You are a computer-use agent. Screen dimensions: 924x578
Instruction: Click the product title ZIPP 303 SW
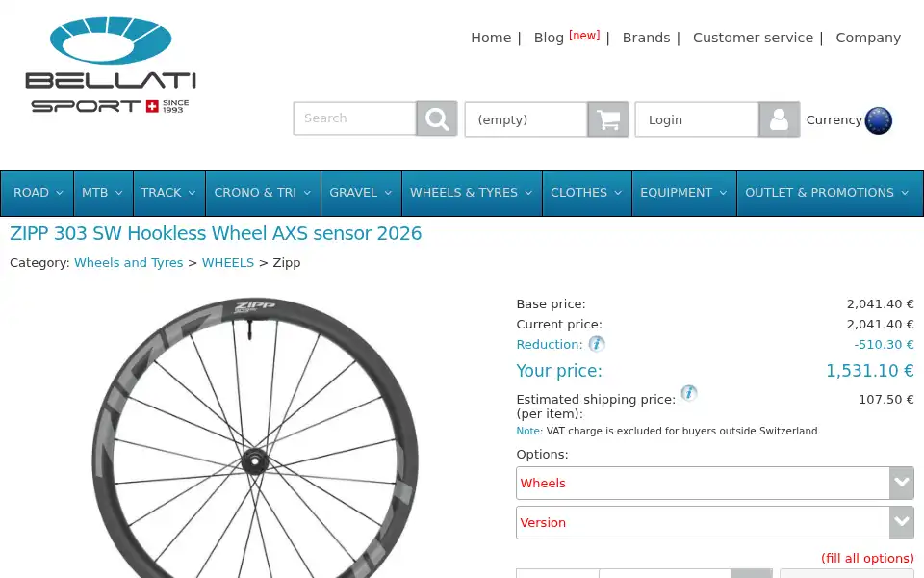(x=216, y=233)
